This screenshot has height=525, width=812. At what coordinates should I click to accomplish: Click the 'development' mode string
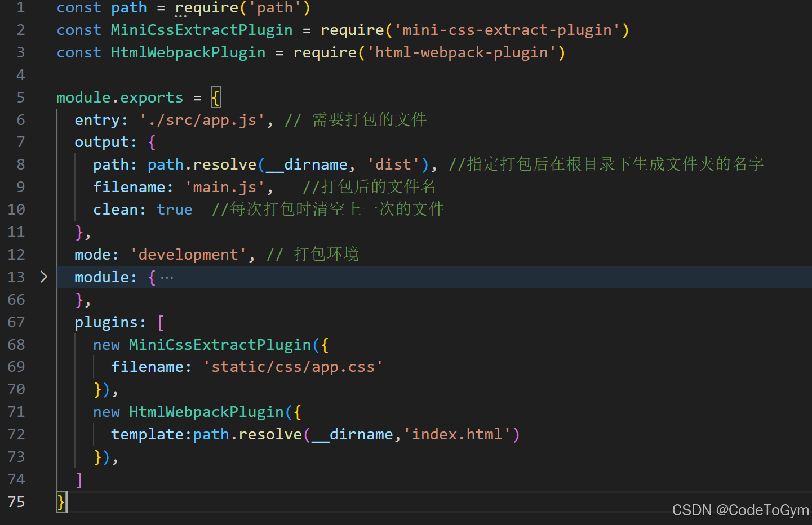[188, 255]
